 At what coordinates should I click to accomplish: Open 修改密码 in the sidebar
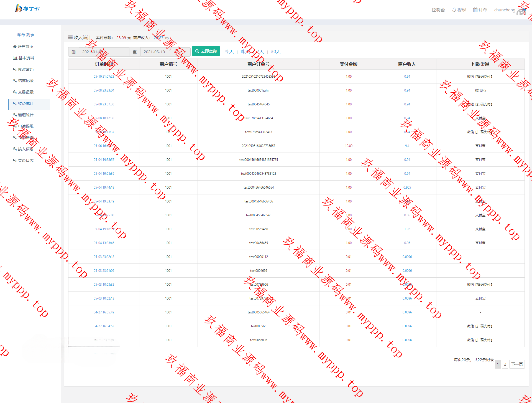pyautogui.click(x=25, y=69)
